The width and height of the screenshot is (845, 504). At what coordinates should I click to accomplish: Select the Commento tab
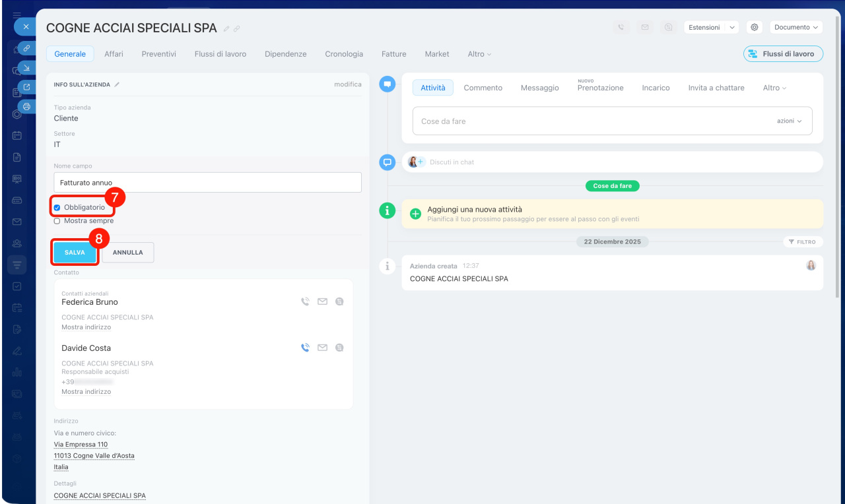[x=483, y=88]
